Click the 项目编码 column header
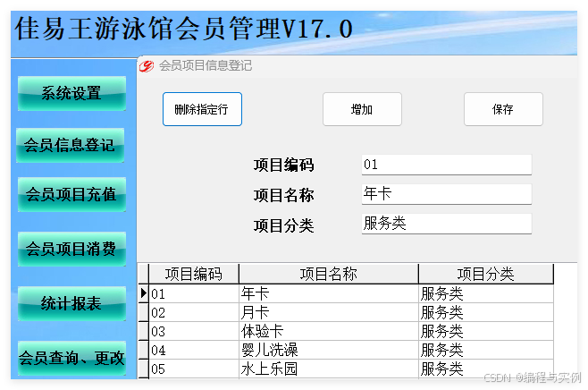The height and width of the screenshot is (390, 588). point(194,274)
